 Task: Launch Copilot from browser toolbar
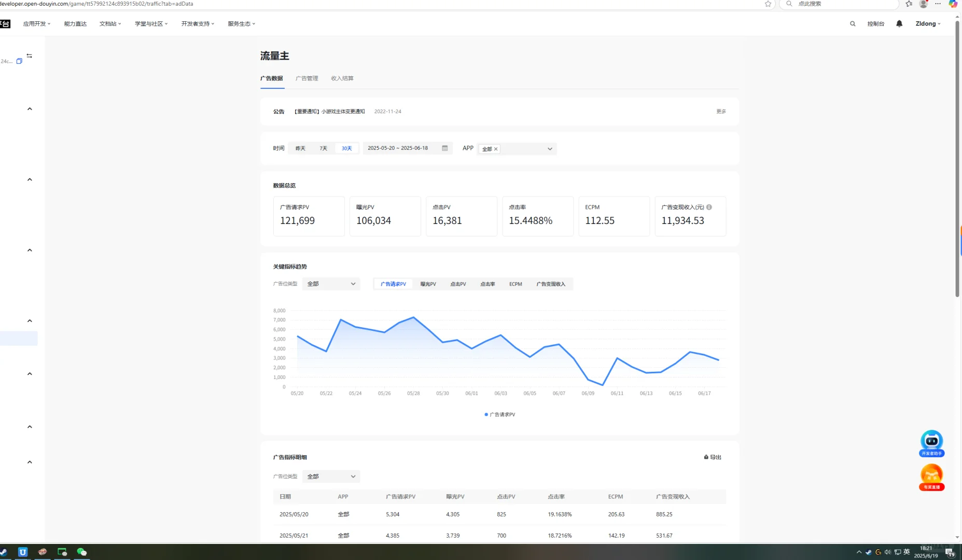(953, 4)
